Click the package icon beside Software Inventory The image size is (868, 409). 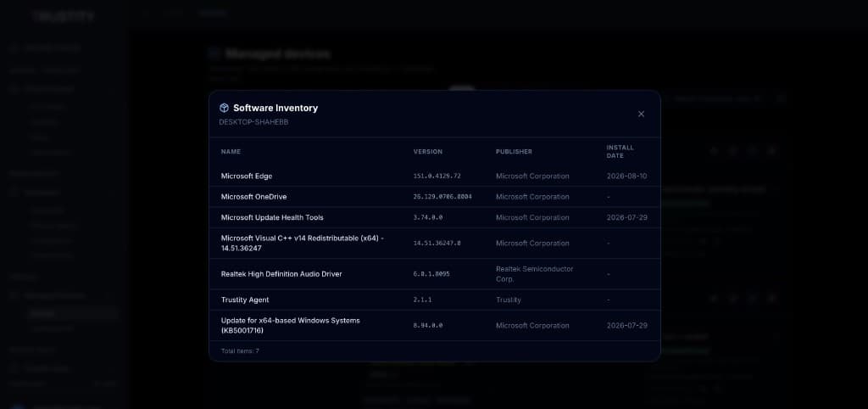coord(224,108)
